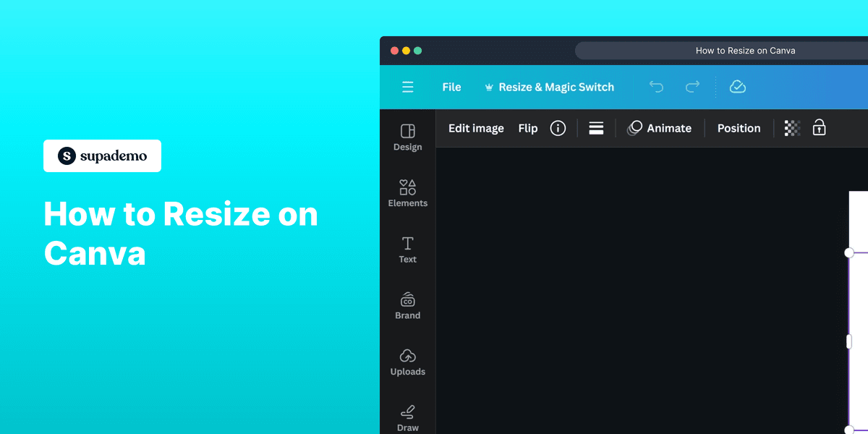Screen dimensions: 868x434
Task: Open the transparency slider via checkerboard icon
Action: (791, 127)
